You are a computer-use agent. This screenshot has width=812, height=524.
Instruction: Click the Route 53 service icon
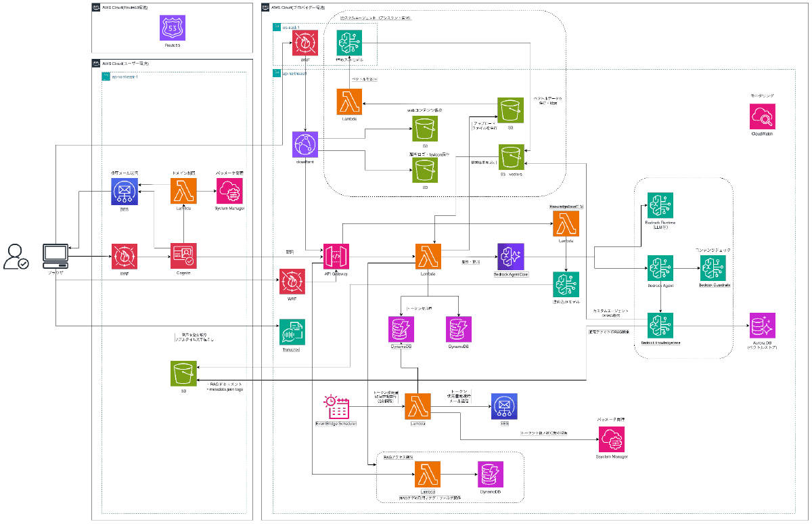(x=172, y=28)
